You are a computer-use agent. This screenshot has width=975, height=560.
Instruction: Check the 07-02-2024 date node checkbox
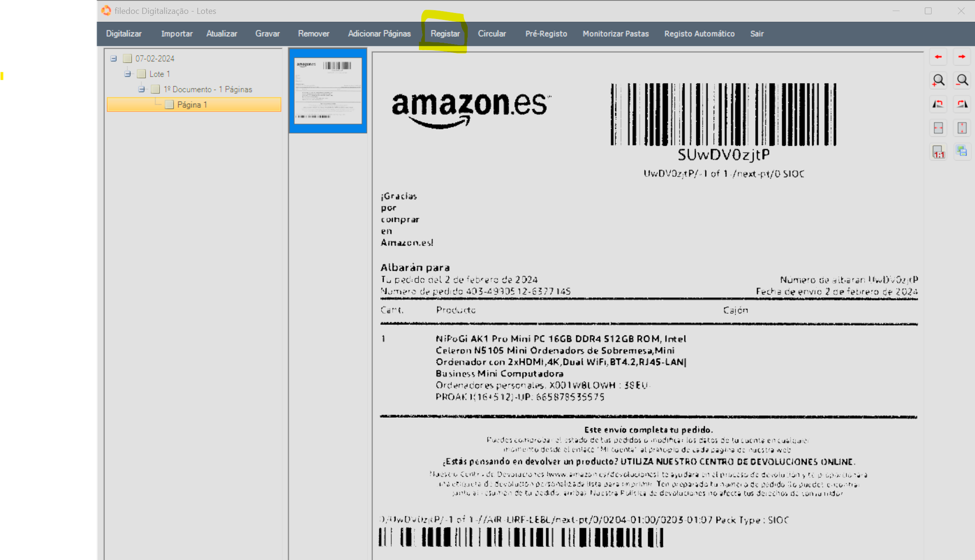tap(127, 58)
